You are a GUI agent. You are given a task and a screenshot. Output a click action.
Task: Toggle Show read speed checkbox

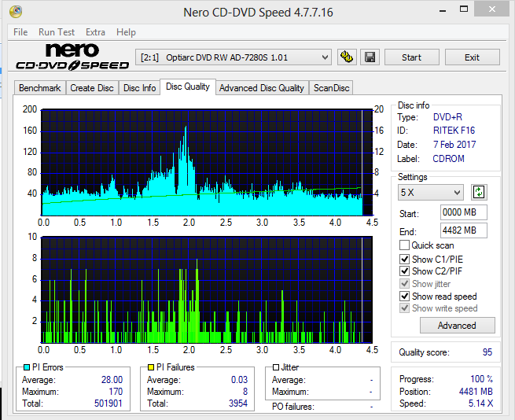click(405, 297)
